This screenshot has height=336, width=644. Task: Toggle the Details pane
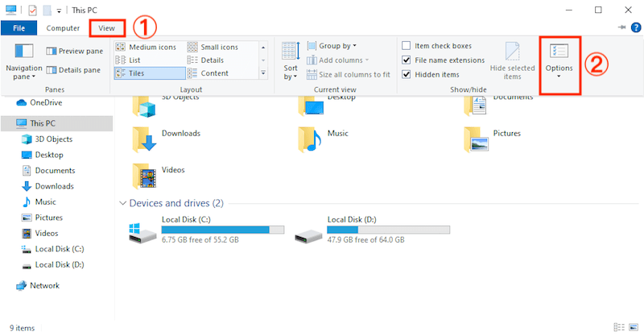click(73, 70)
